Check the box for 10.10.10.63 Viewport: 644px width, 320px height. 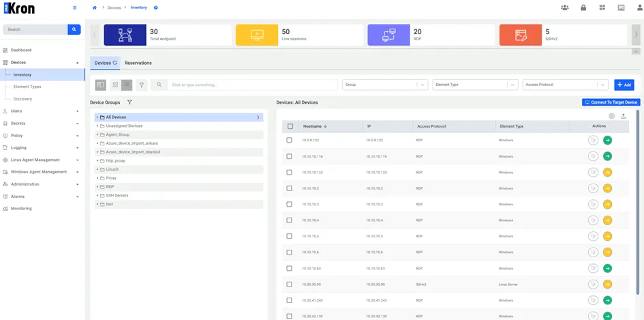point(289,268)
